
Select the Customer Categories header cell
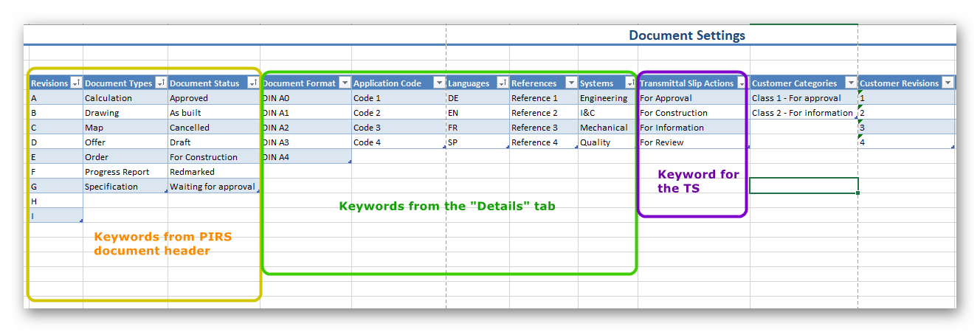(804, 83)
